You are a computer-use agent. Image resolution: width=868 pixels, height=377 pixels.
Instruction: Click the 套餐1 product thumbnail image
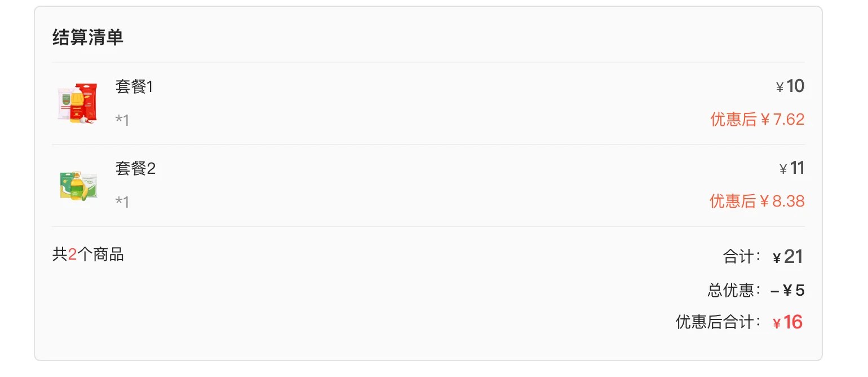click(79, 103)
